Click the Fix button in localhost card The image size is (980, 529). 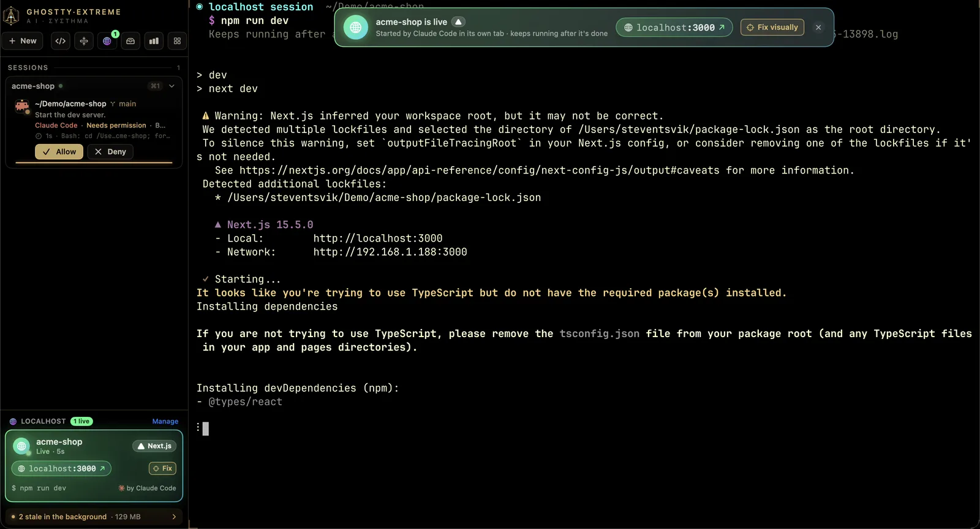coord(163,468)
